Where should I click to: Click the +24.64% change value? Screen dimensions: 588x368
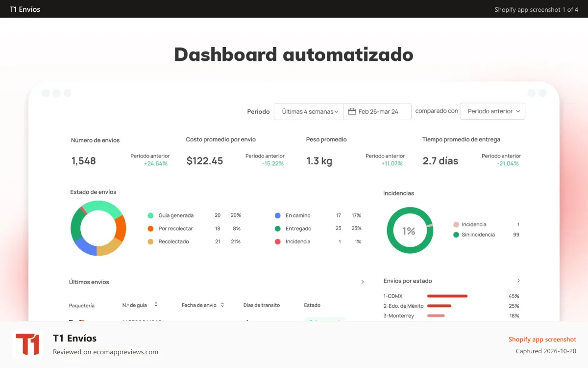click(x=156, y=163)
